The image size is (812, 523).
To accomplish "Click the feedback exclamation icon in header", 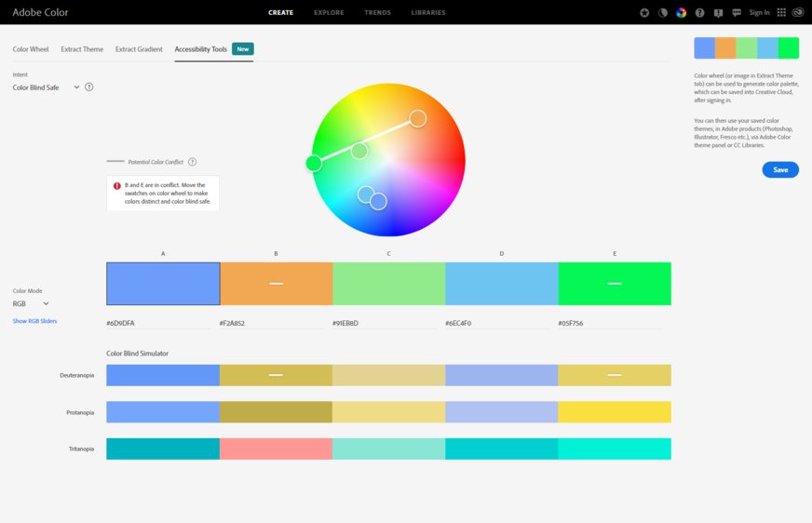I will (718, 13).
